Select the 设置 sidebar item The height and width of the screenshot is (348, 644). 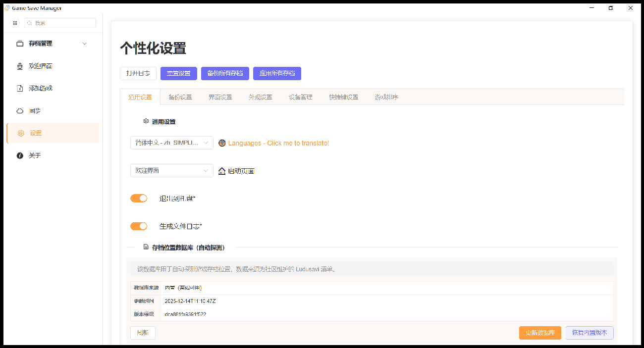pos(53,133)
